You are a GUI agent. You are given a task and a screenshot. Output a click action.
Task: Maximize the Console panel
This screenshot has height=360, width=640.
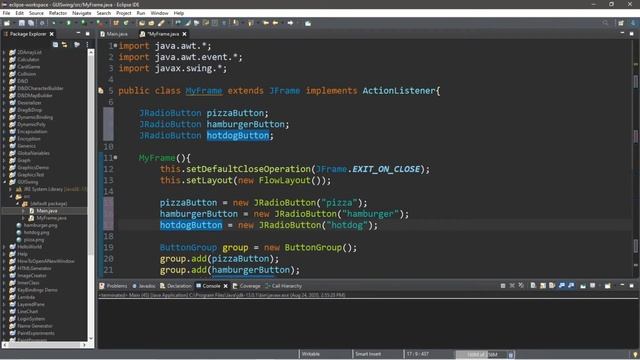(x=631, y=286)
